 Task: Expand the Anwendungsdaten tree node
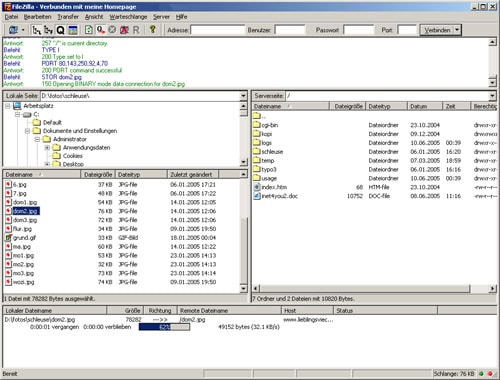[x=47, y=148]
